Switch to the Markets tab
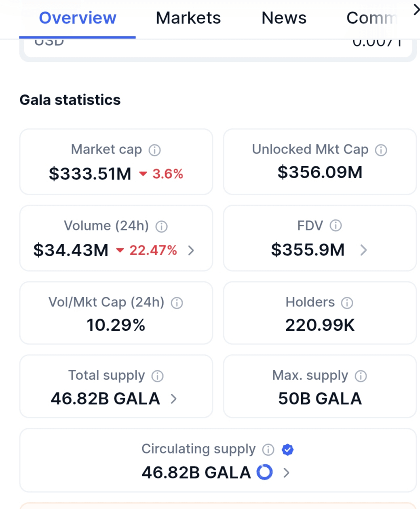This screenshot has width=420, height=509. 188,18
